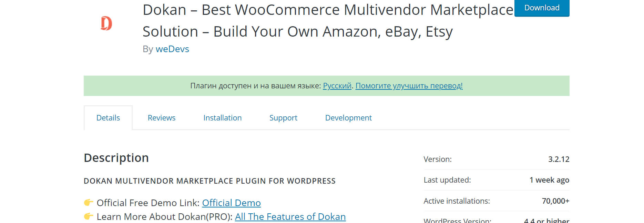The image size is (644, 223).
Task: Open the Installation tab
Action: point(222,118)
